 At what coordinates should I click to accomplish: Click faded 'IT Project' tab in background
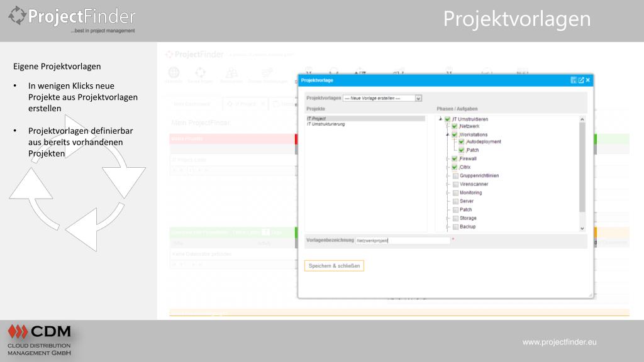point(246,104)
